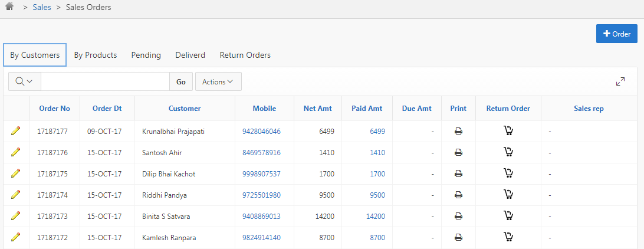Open mobile number 9408869013 link
This screenshot has width=644, height=249.
262,216
